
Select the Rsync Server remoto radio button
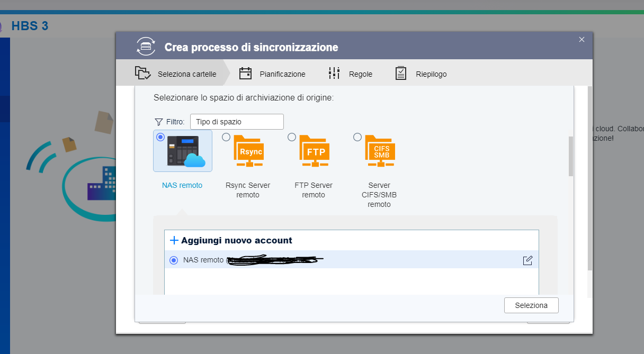tap(226, 137)
